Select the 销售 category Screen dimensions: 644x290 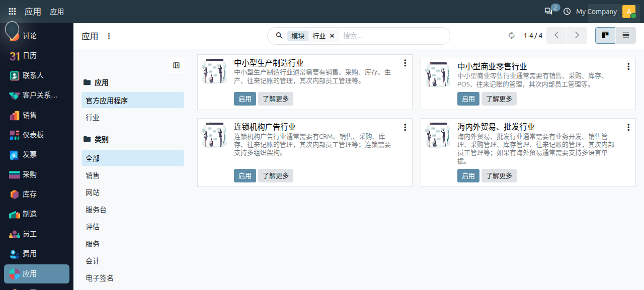point(133,175)
